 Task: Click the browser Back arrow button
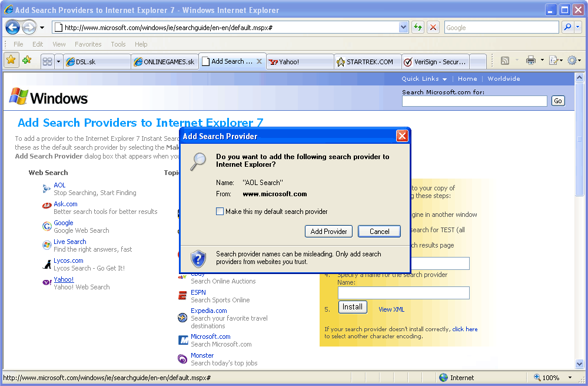[x=12, y=27]
